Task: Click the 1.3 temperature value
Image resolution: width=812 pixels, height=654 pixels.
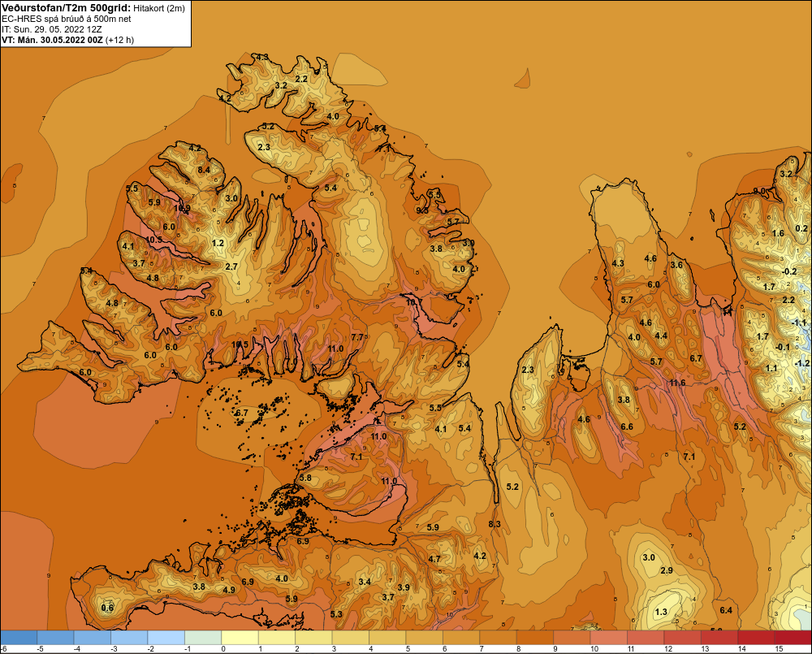Action: click(661, 612)
